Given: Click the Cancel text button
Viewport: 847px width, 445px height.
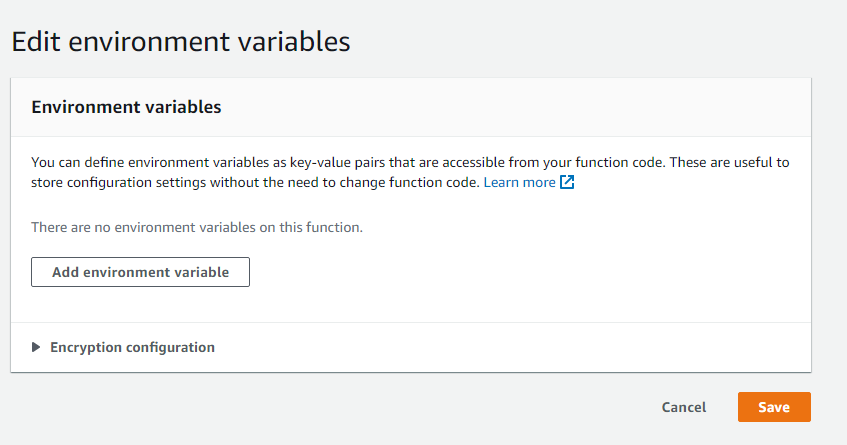Looking at the screenshot, I should click(684, 407).
